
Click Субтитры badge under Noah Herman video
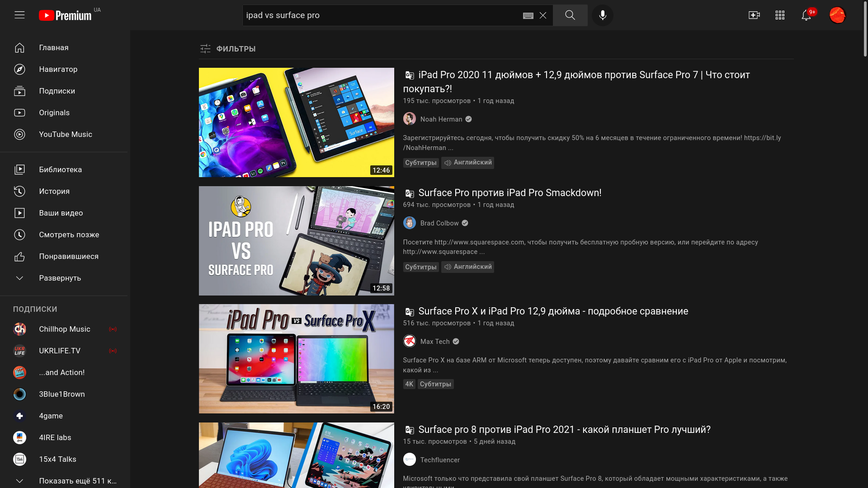point(421,163)
